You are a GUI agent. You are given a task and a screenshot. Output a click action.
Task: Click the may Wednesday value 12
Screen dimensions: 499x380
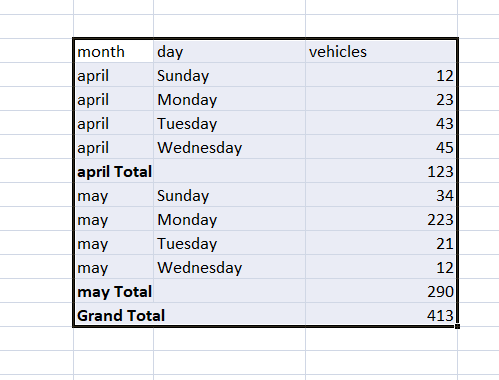(381, 267)
